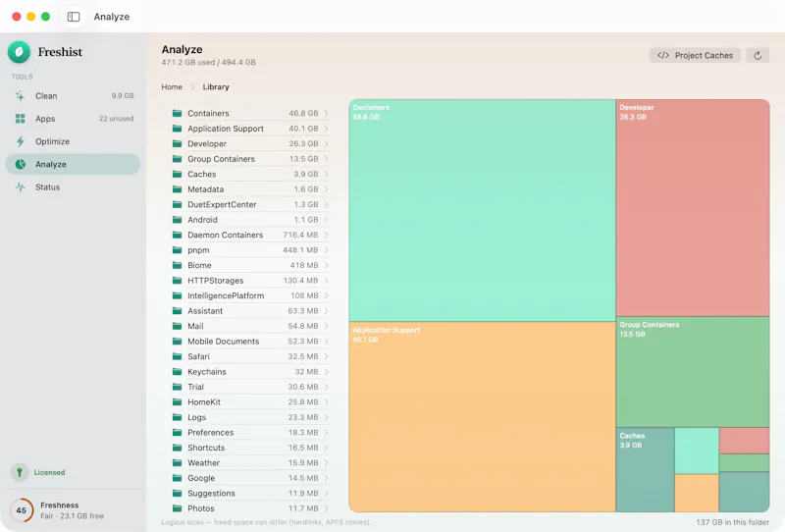Image resolution: width=785 pixels, height=532 pixels.
Task: Click the Freshist leaf logo
Action: tap(19, 52)
